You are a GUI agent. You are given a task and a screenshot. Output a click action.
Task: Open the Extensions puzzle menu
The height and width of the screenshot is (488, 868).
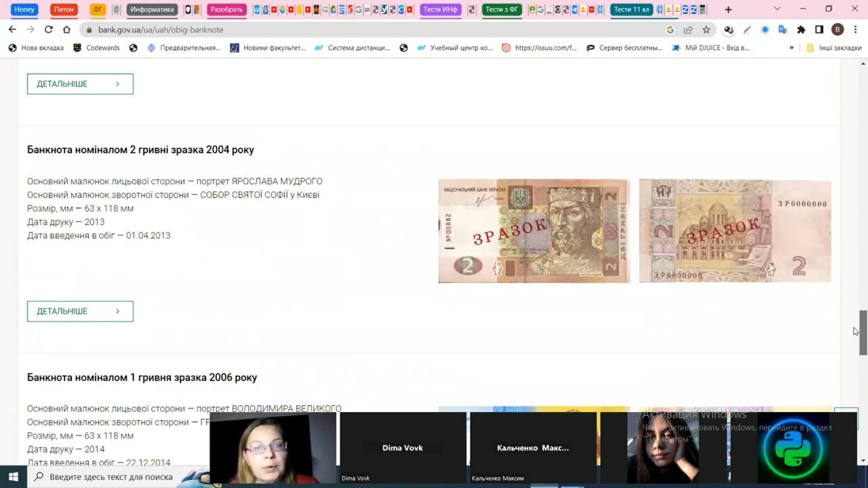point(801,30)
